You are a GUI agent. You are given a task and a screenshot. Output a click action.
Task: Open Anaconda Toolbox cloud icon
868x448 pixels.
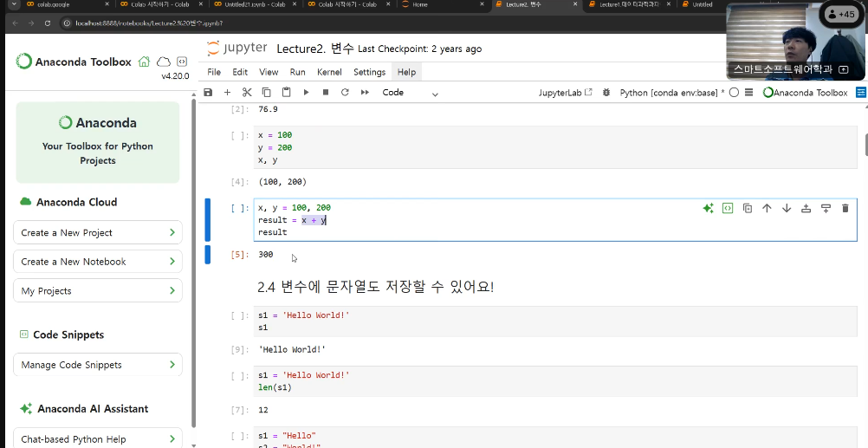[164, 62]
